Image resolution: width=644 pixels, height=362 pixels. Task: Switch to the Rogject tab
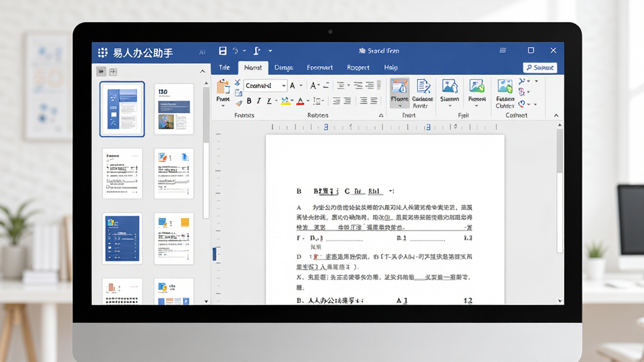coord(358,67)
